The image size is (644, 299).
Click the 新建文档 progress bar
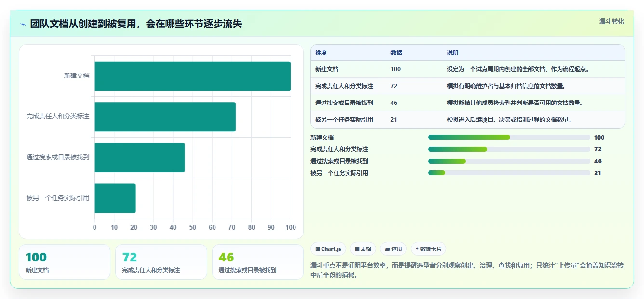coord(509,137)
